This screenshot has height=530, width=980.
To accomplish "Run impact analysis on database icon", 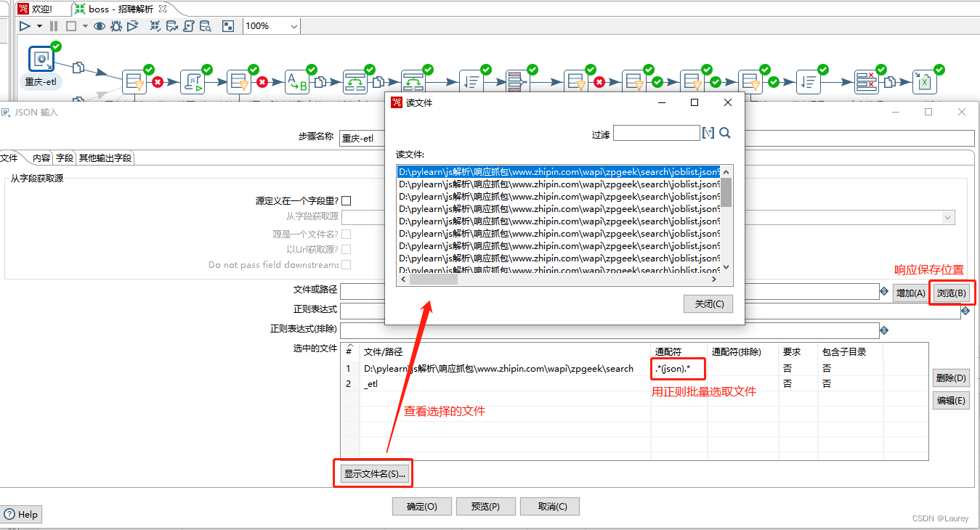I will (x=172, y=26).
